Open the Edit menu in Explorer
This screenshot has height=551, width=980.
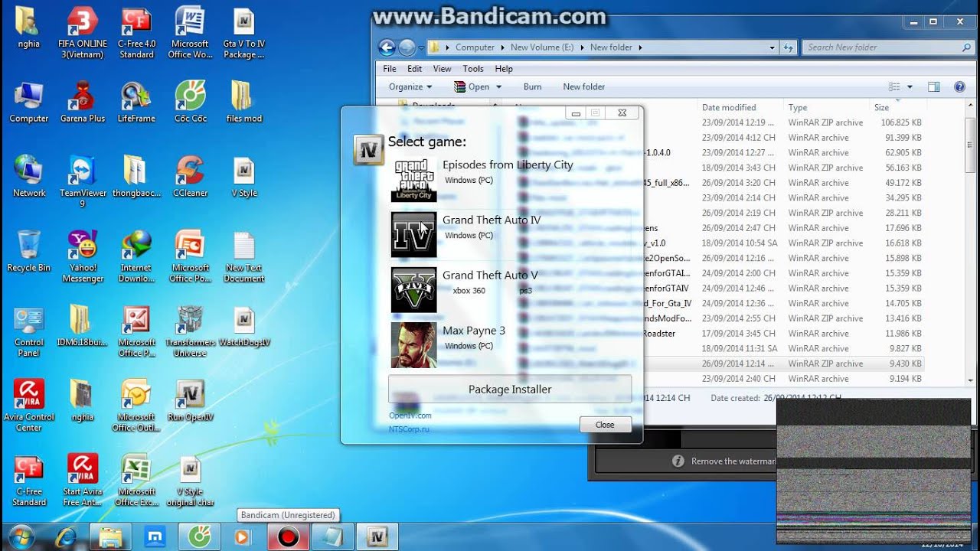[x=415, y=69]
